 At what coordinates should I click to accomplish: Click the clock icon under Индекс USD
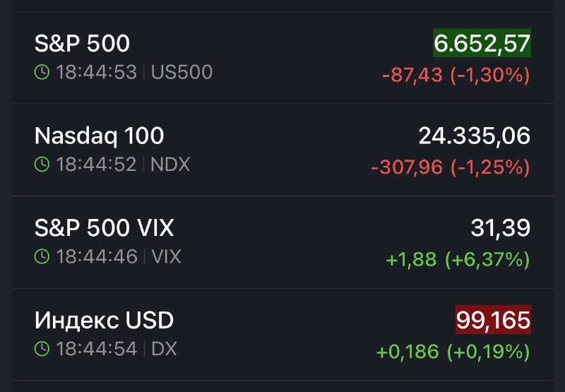42,348
